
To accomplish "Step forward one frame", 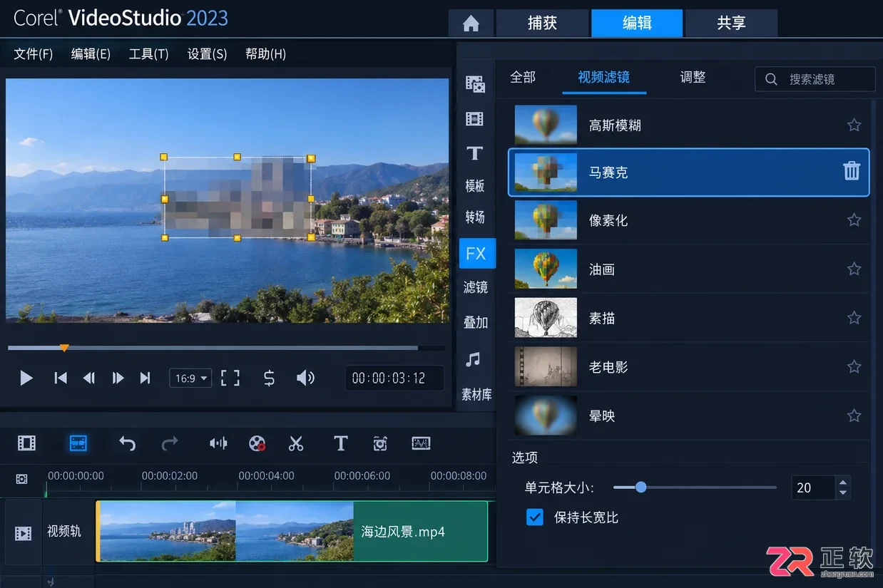I will tap(118, 378).
